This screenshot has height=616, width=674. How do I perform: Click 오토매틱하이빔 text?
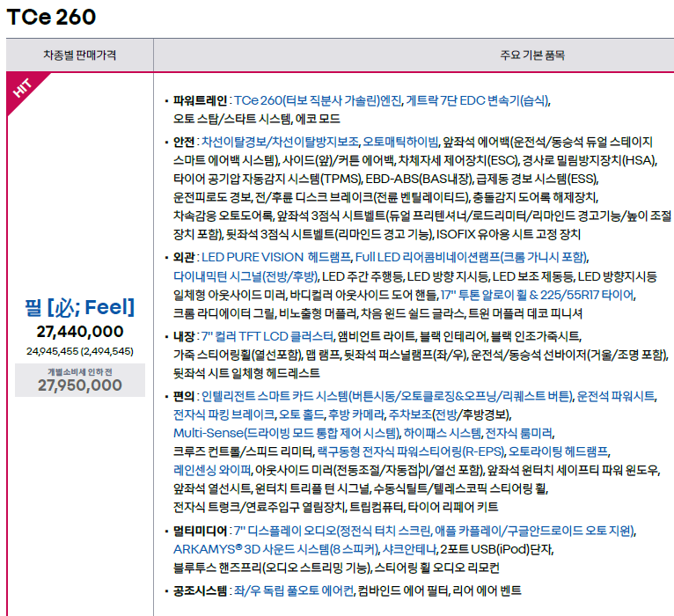tap(400, 142)
